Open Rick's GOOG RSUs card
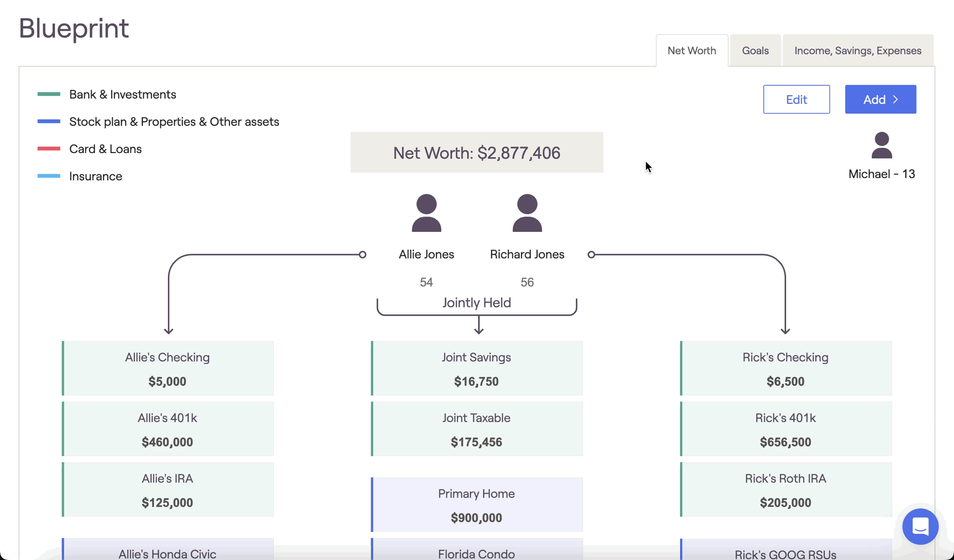This screenshot has width=954, height=560. [786, 550]
